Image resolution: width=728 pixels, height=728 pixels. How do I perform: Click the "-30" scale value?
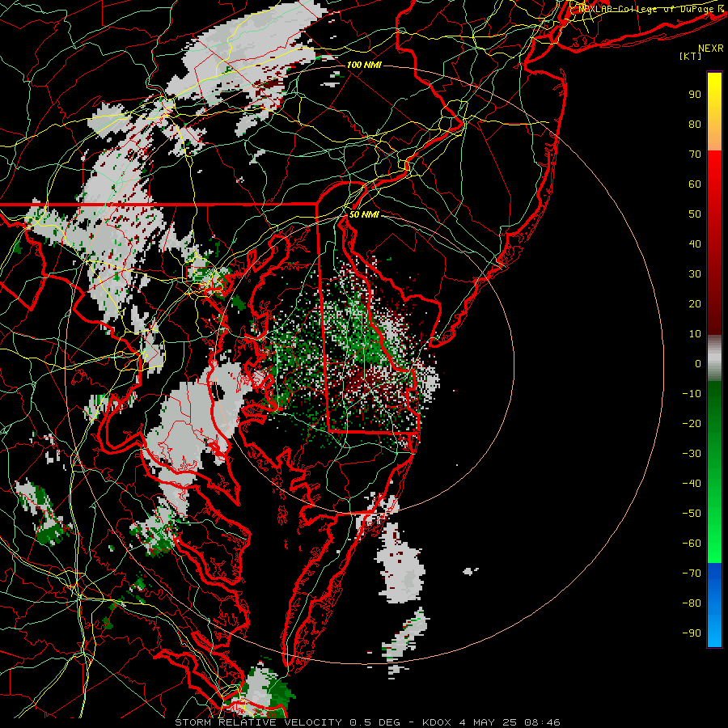click(x=692, y=454)
